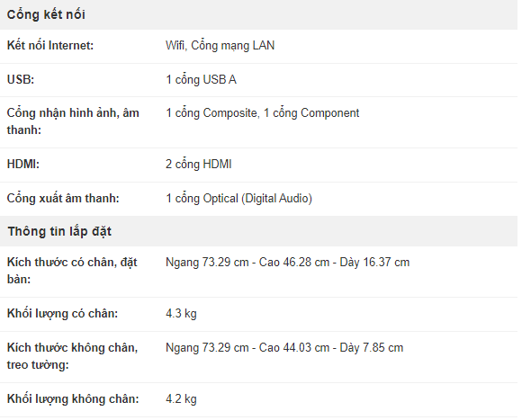Click the '4.2 kg' weight value
Screen dimensions: 522x420
(181, 399)
